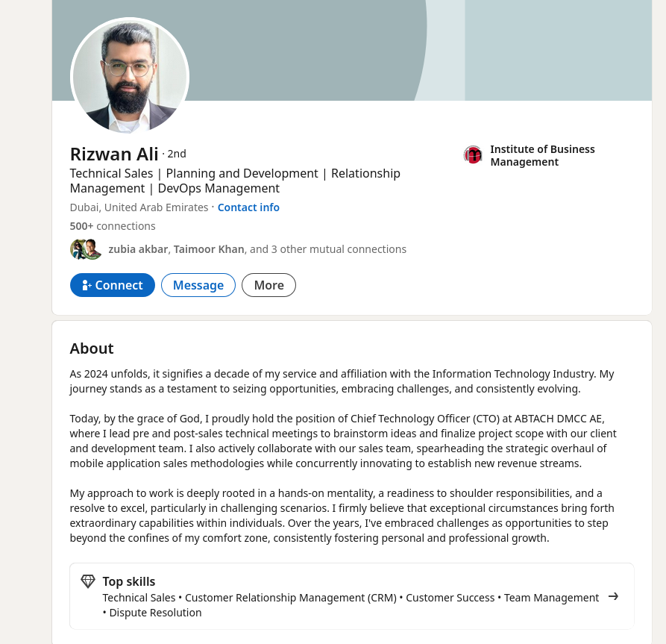This screenshot has width=666, height=644.
Task: Click the About section heading
Action: pos(92,348)
